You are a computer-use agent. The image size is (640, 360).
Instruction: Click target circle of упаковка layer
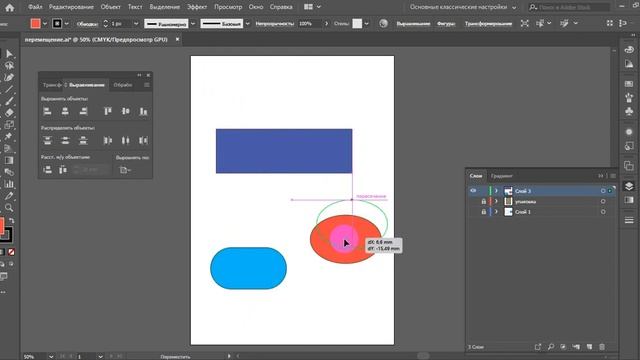coord(603,201)
